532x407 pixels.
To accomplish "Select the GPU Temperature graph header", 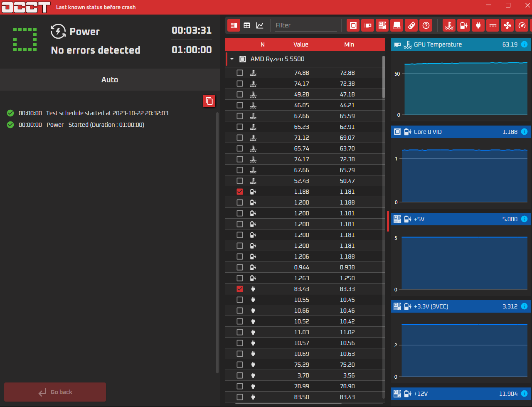I will [x=461, y=44].
